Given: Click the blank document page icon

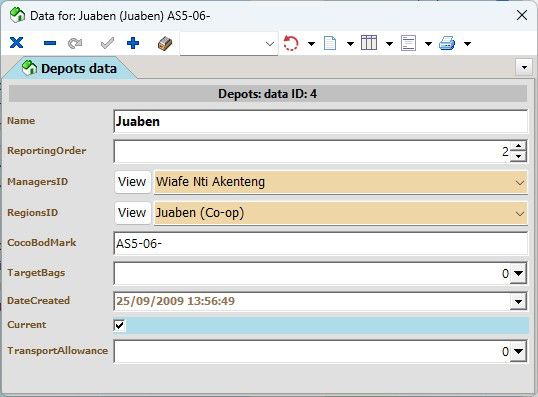Looking at the screenshot, I should point(330,43).
